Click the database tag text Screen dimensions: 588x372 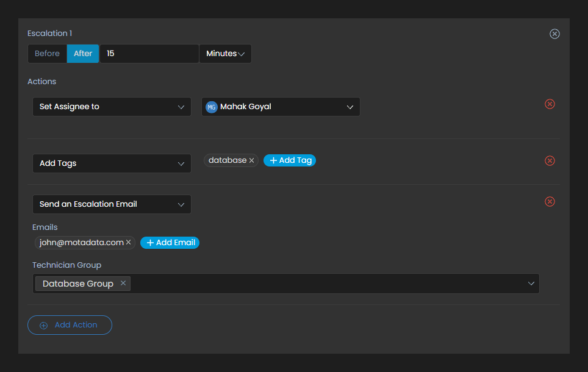click(228, 160)
